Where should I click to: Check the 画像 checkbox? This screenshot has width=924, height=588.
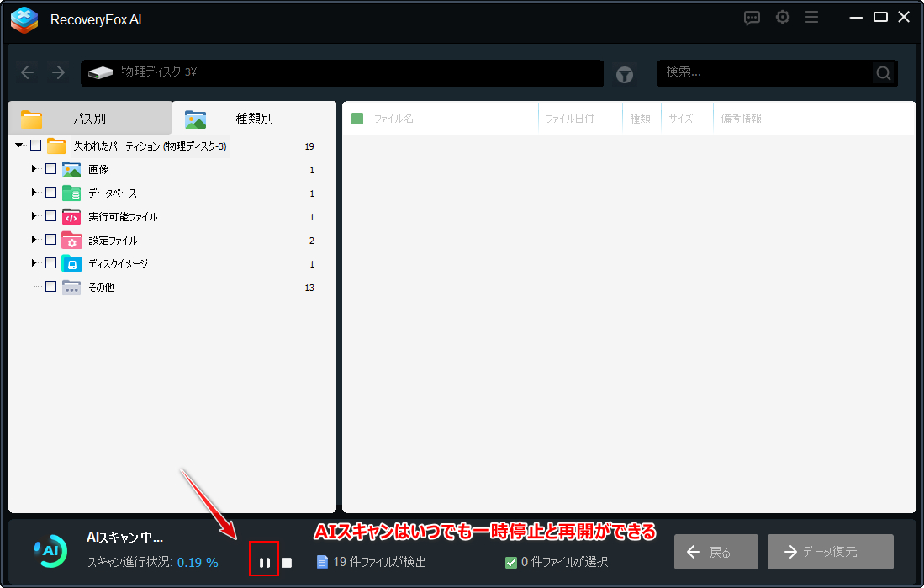pyautogui.click(x=50, y=169)
